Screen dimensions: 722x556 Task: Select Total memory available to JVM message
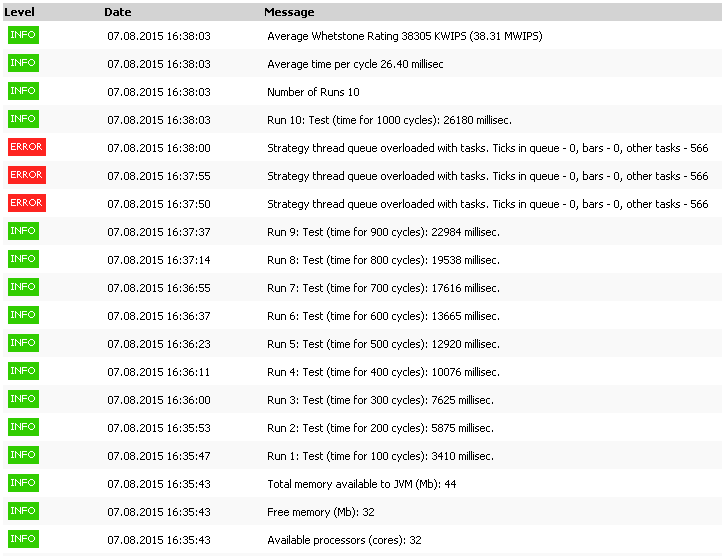coord(361,484)
